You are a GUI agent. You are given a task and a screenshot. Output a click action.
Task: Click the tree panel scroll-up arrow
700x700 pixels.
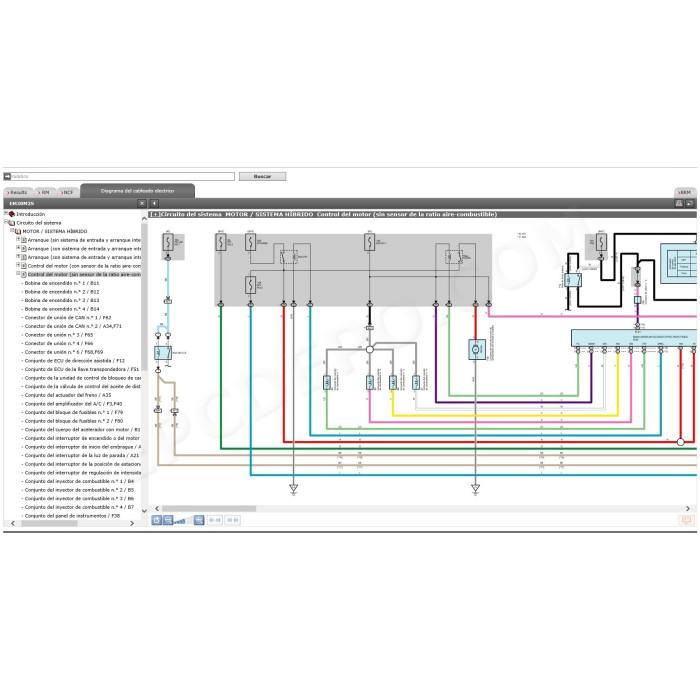(144, 218)
